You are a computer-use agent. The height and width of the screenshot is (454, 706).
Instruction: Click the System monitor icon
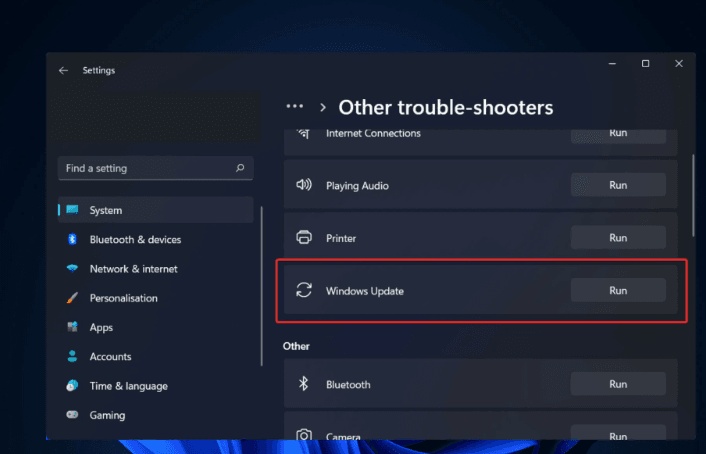72,210
